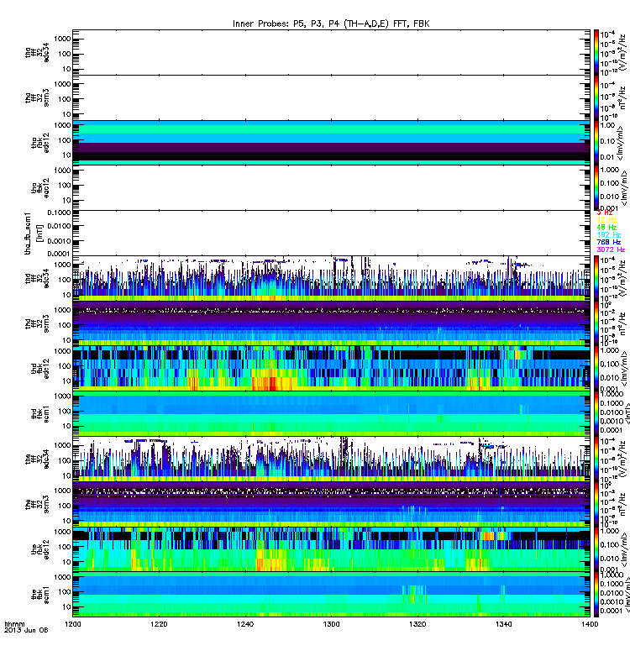Select the yellow "12 Hz" legend entry
The height and width of the screenshot is (672, 630).
(x=606, y=220)
